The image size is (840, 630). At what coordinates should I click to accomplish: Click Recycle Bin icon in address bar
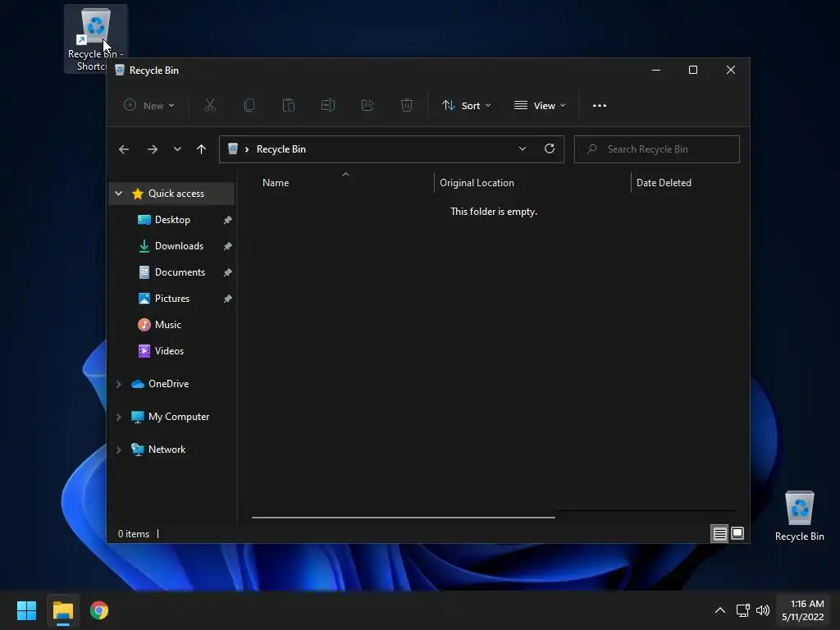232,149
